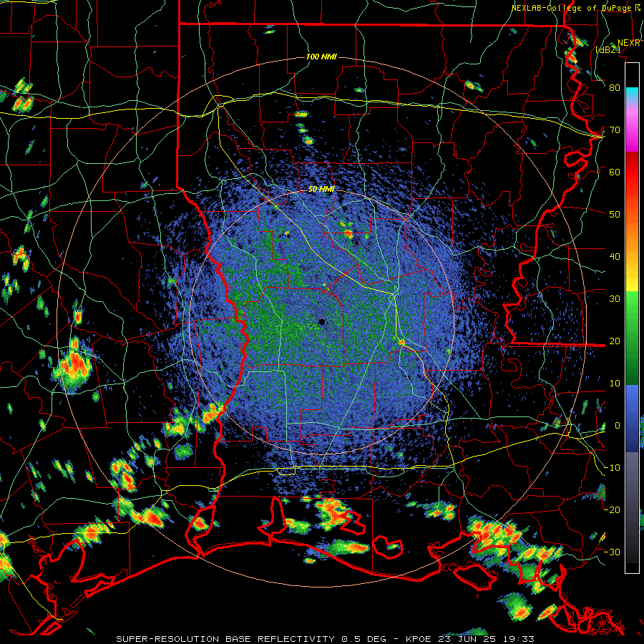Click the 20 value on the dBZ scale
644x644 pixels.
[615, 341]
